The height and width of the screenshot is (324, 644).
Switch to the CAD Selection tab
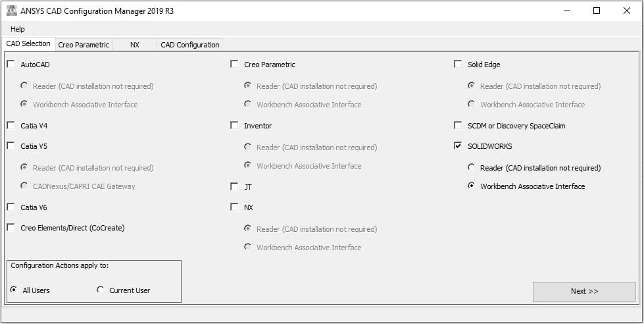(x=28, y=43)
